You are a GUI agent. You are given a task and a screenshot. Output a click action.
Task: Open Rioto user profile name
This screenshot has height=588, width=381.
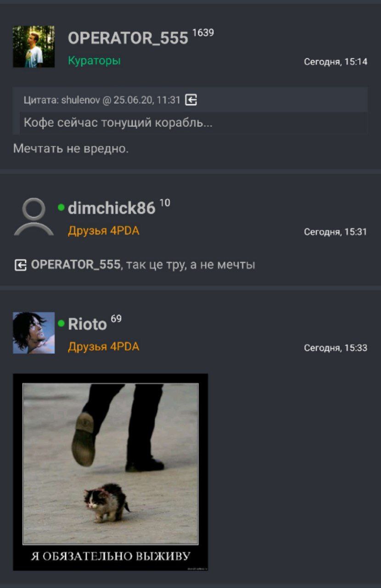click(x=87, y=324)
